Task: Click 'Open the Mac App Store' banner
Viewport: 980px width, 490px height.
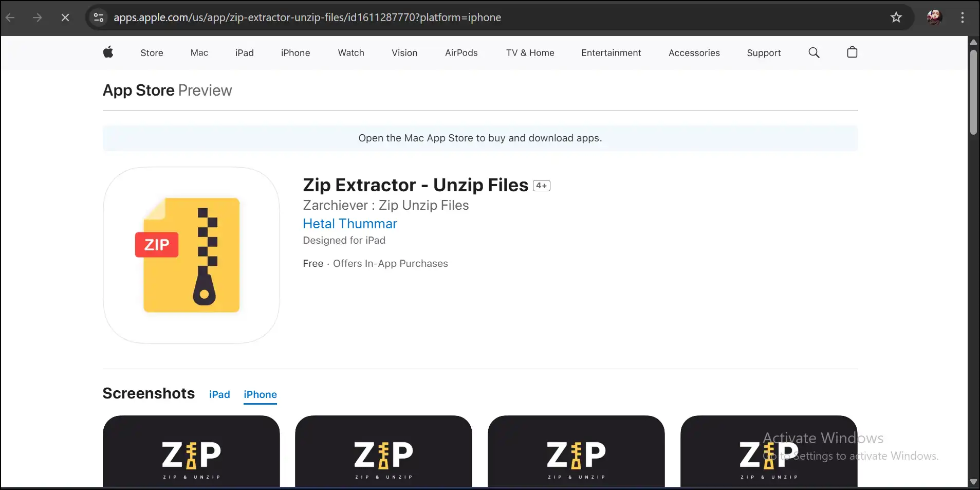Action: pos(480,138)
